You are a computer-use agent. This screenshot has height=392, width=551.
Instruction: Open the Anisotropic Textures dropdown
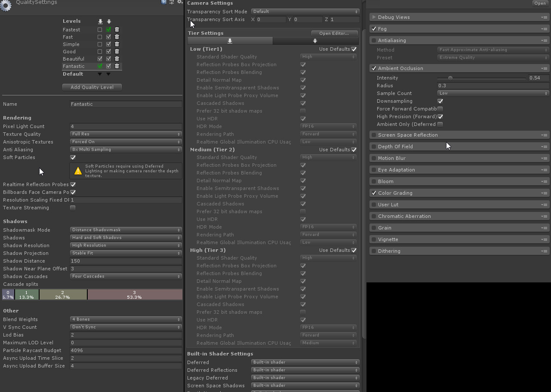coord(126,142)
